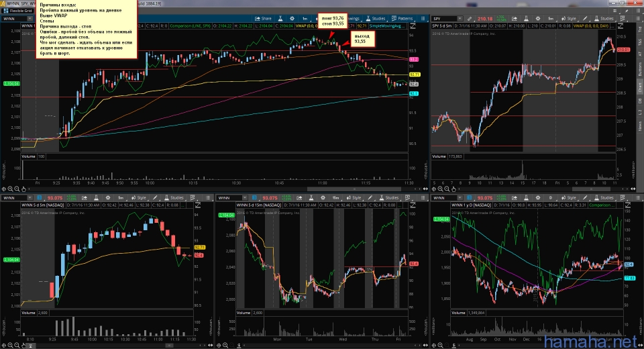Open the Flexible Grid layout menu
644x349 pixels.
[x=18, y=11]
